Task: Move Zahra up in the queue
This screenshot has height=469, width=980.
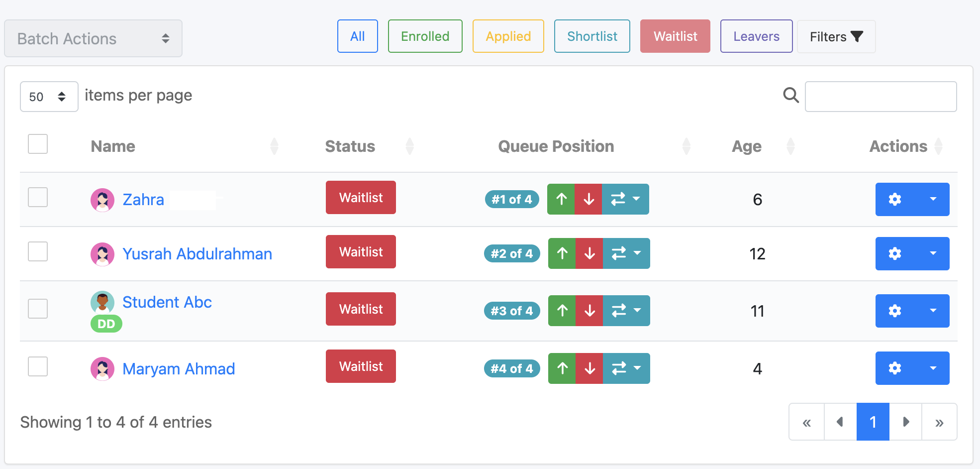Action: pos(561,199)
